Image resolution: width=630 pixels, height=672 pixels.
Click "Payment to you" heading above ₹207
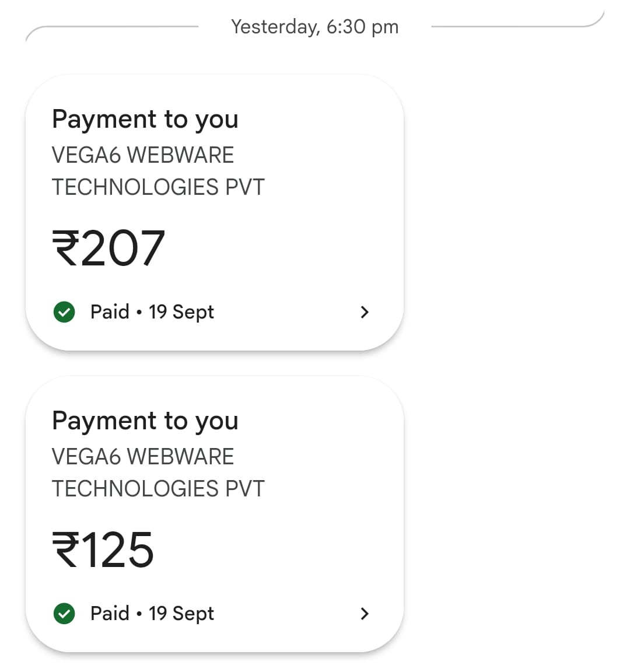(145, 120)
